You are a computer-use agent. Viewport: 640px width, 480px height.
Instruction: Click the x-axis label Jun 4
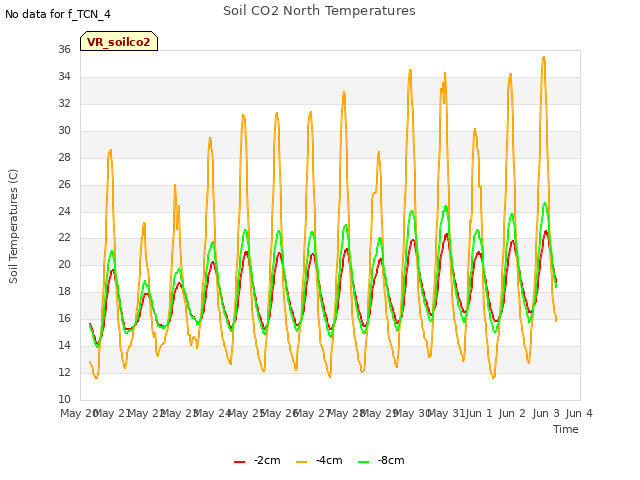[579, 413]
